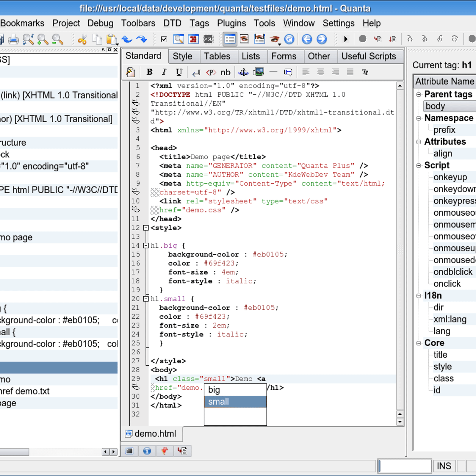476x476 pixels.
Task: Click the blue info panel icon
Action: click(147, 451)
